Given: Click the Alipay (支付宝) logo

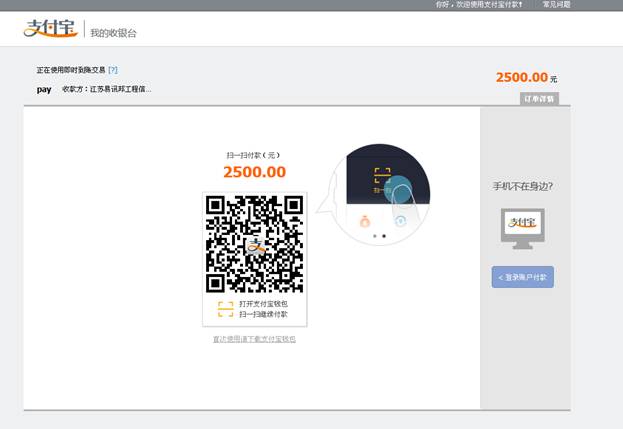Looking at the screenshot, I should (50, 29).
